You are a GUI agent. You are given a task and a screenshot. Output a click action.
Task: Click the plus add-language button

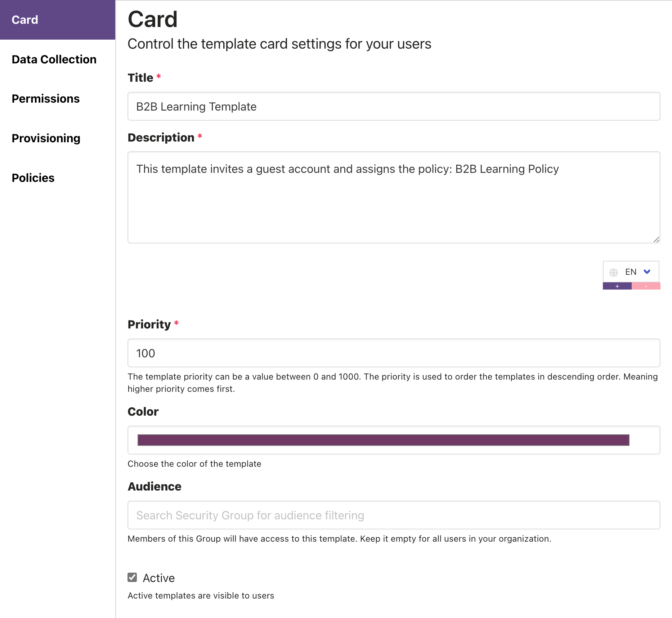[617, 286]
